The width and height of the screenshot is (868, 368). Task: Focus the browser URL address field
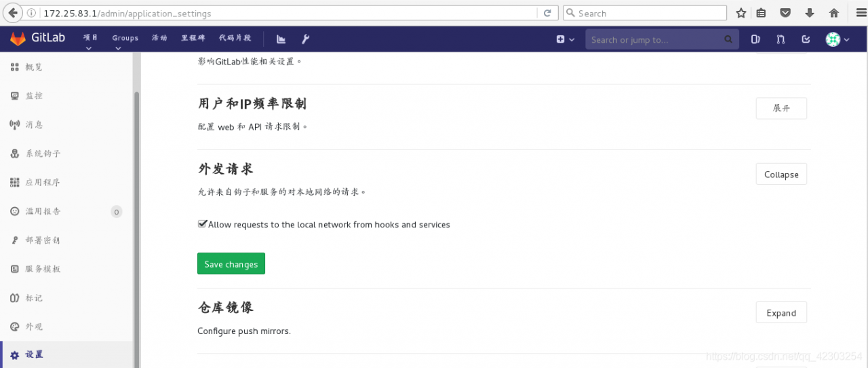(x=288, y=14)
